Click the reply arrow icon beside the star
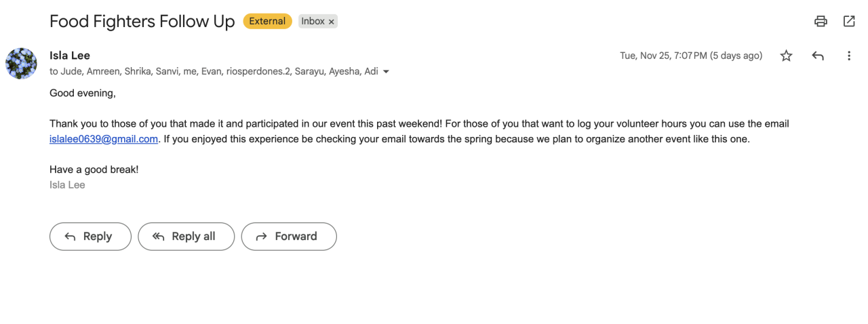The image size is (868, 324). tap(818, 56)
